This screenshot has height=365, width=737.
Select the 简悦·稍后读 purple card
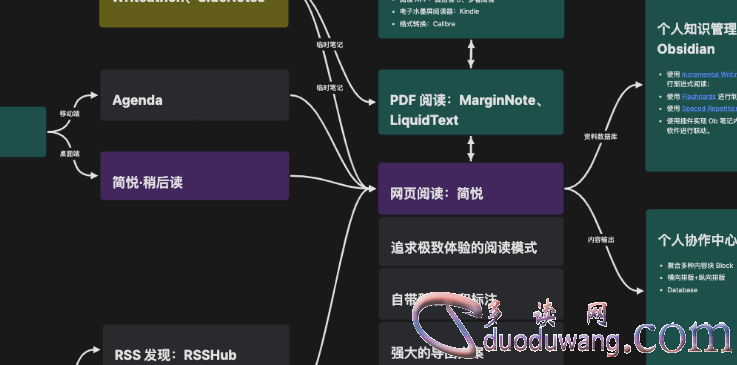[195, 176]
